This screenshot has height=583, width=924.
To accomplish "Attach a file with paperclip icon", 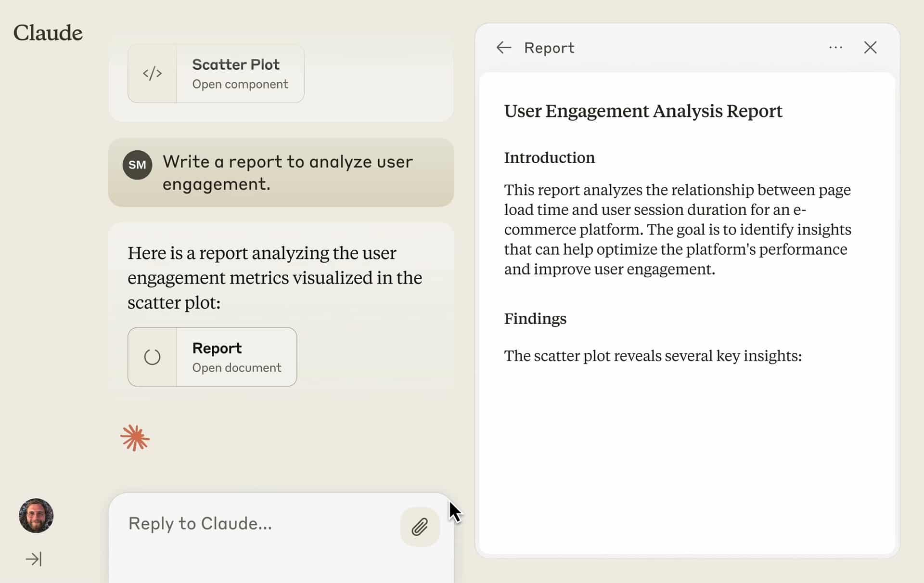I will (x=420, y=527).
